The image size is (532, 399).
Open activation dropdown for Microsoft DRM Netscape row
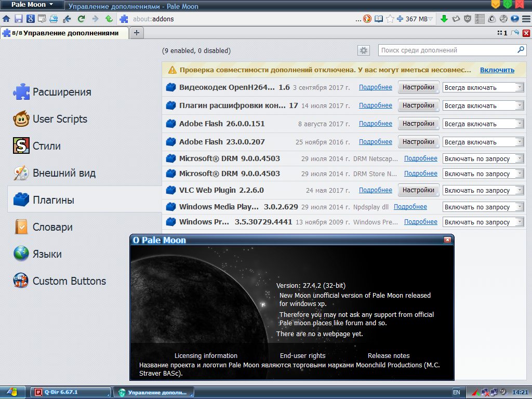pos(483,158)
